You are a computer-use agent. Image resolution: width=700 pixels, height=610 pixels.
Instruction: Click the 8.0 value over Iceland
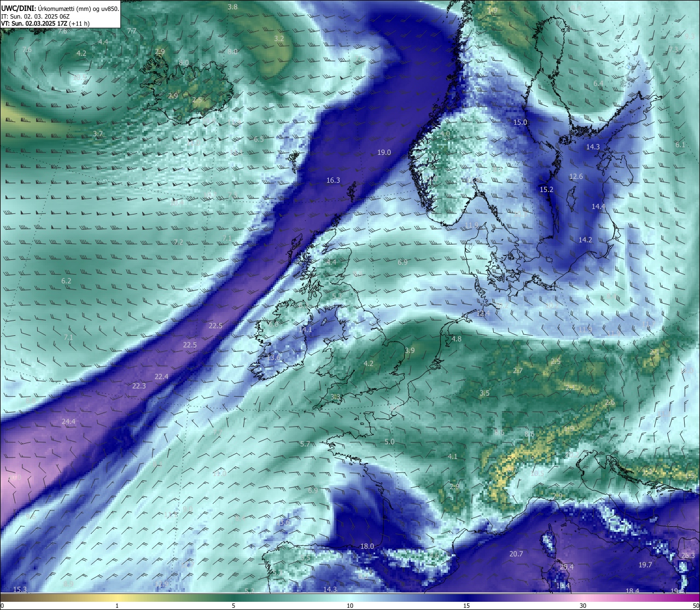(184, 63)
